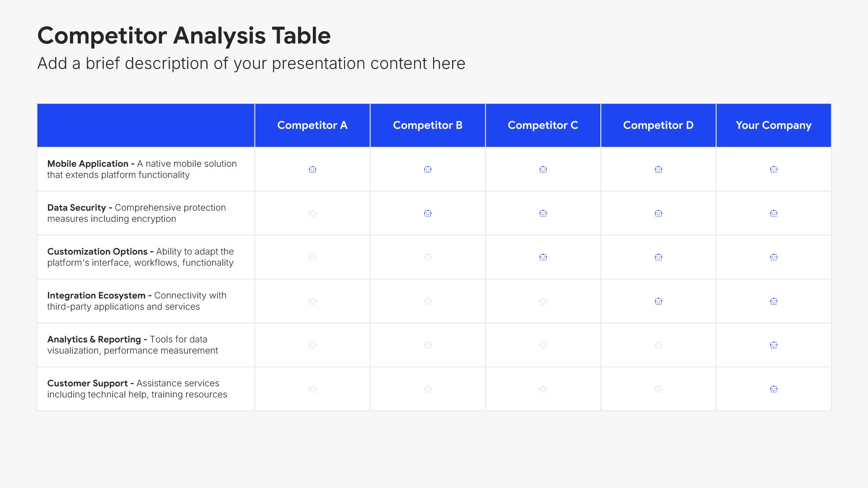Click Mobile Application icon under Your Company

point(774,169)
